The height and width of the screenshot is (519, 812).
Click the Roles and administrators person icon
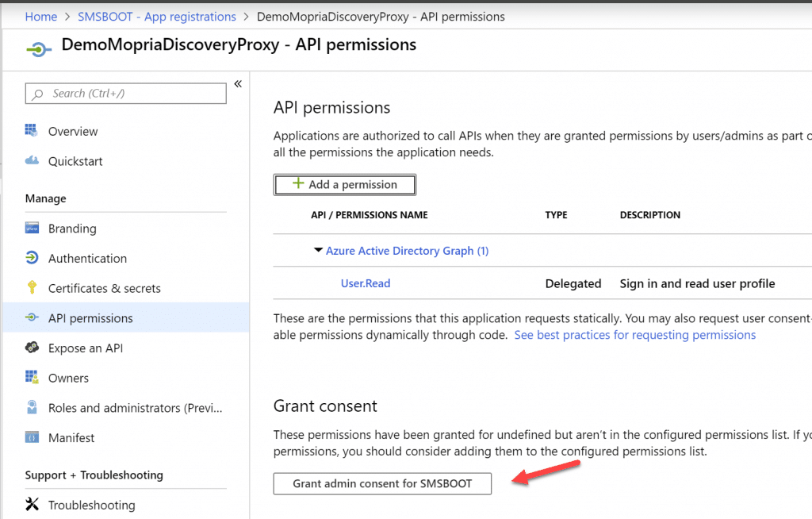point(32,407)
